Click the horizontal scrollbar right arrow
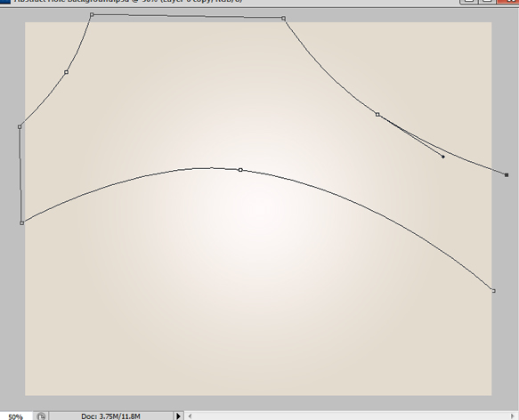 (513, 416)
